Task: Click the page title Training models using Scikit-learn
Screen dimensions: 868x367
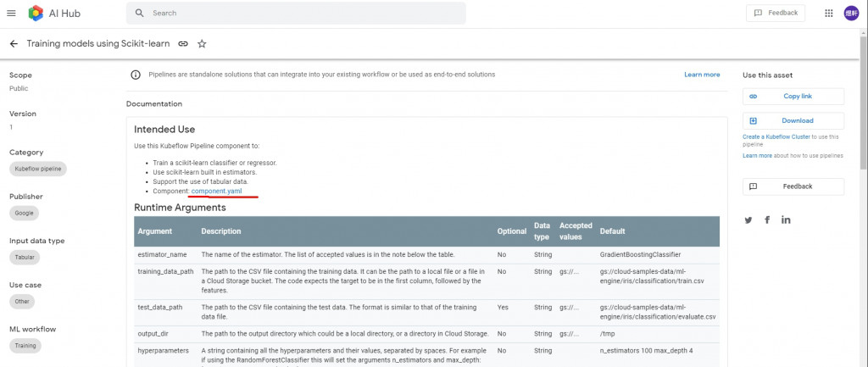Action: coord(98,44)
